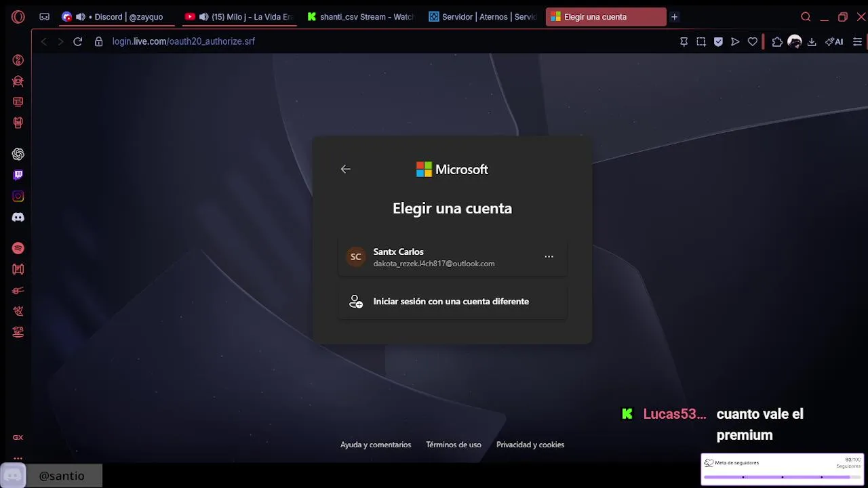The height and width of the screenshot is (488, 868).
Task: Open sidebar three-dots setup menu
Action: [x=18, y=457]
